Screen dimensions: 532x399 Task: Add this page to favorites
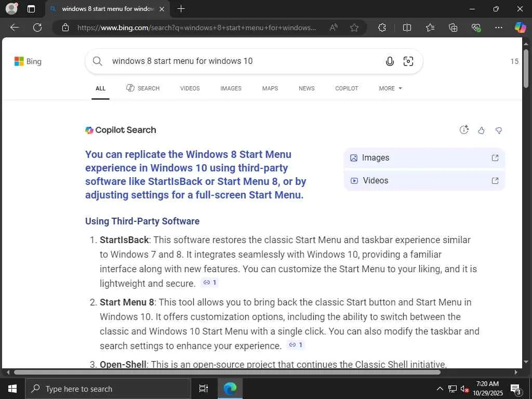354,28
